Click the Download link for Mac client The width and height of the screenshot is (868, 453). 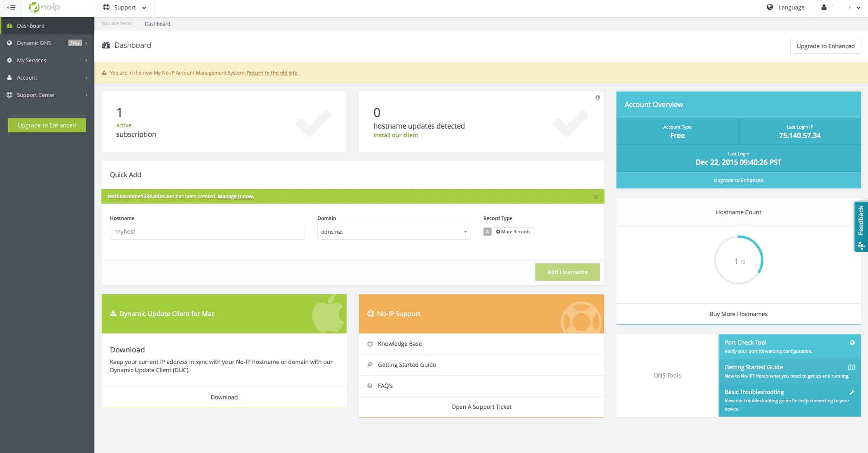pyautogui.click(x=224, y=397)
